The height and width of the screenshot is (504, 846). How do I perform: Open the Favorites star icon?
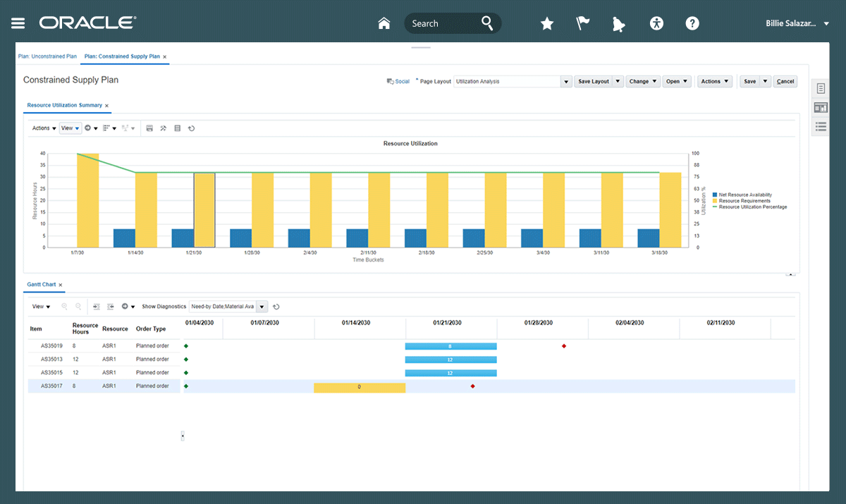546,23
